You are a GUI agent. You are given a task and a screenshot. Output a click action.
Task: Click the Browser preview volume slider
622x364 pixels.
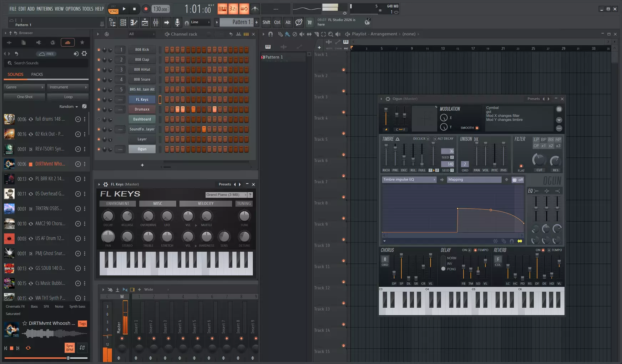pos(46,358)
